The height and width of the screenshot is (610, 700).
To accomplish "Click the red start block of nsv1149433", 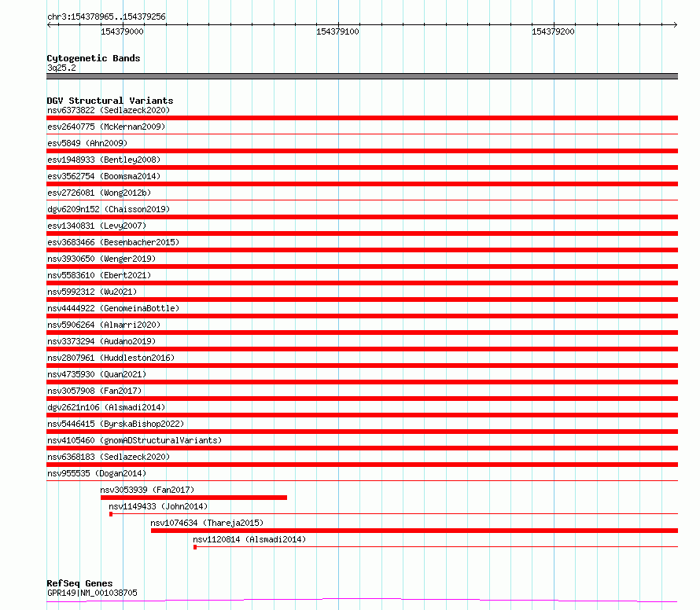I will click(x=111, y=514).
